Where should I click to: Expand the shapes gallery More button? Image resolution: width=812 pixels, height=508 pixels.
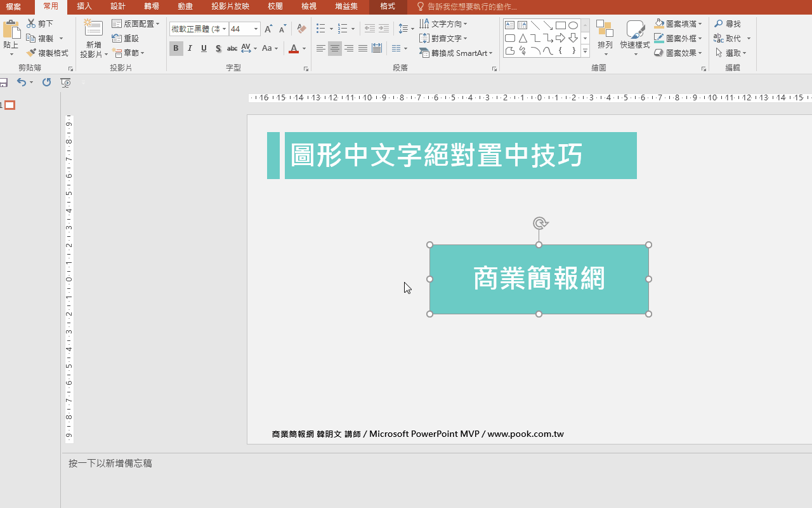(x=585, y=51)
